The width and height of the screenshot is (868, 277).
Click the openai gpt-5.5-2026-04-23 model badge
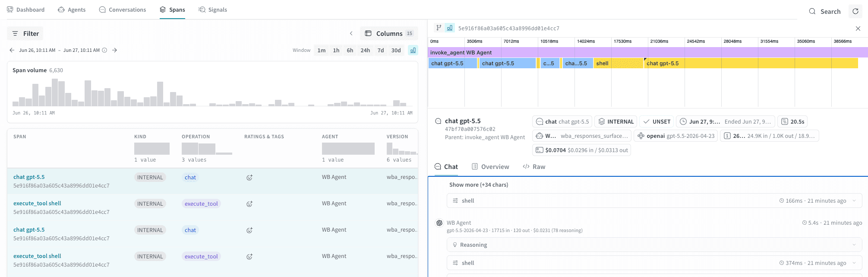676,136
